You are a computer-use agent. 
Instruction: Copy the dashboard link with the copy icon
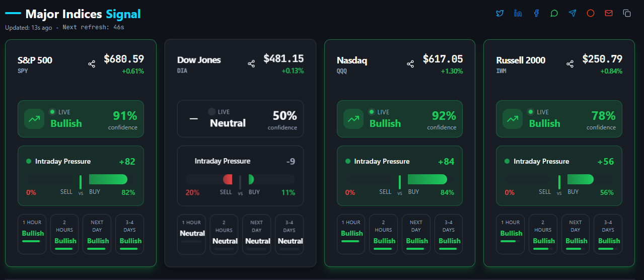click(x=627, y=13)
